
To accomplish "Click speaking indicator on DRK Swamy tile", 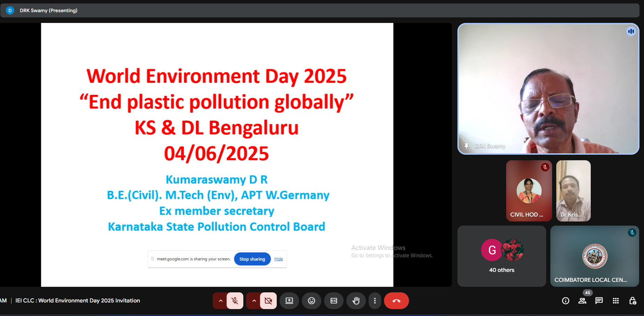I will point(631,31).
